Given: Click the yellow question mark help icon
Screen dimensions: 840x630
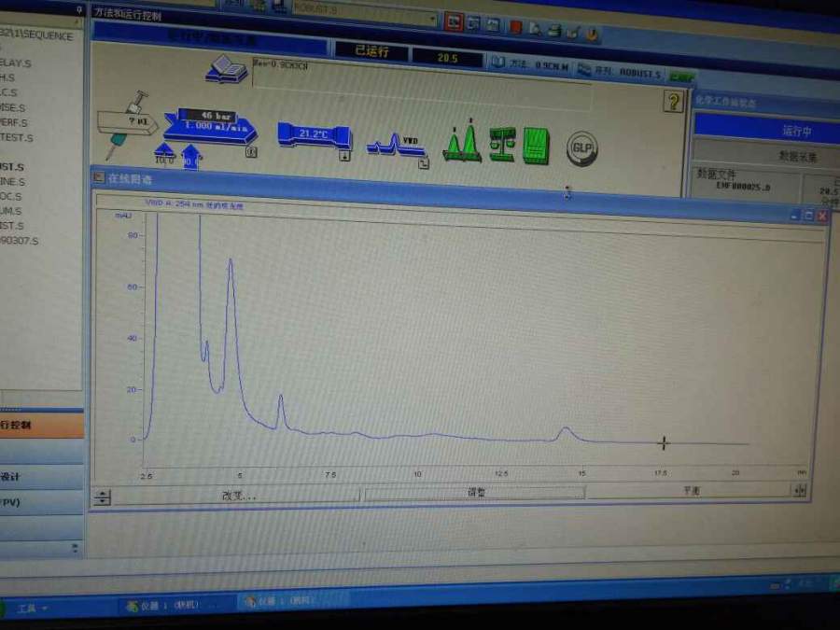Looking at the screenshot, I should tap(673, 101).
